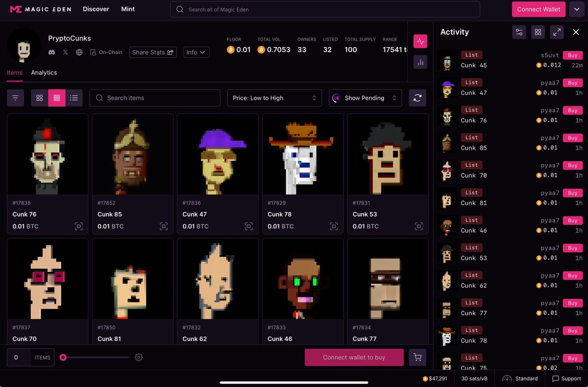
Task: Click the sweep items count field
Action: click(x=19, y=358)
